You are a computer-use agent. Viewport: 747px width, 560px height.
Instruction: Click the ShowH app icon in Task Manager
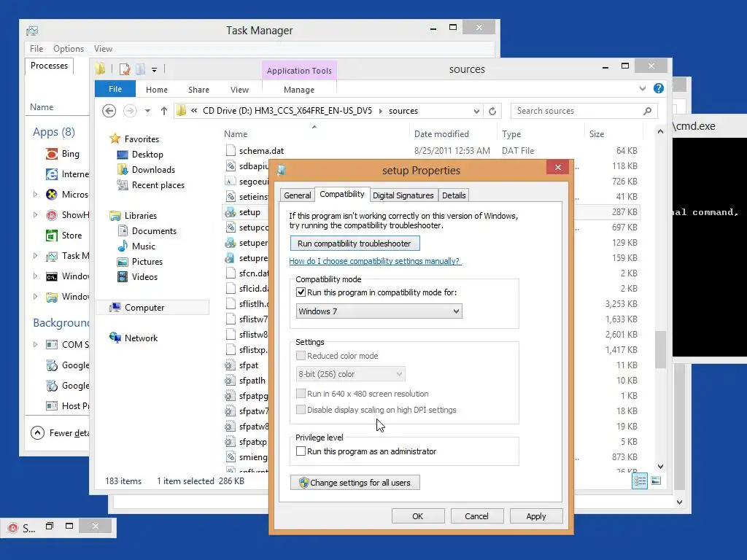(52, 215)
